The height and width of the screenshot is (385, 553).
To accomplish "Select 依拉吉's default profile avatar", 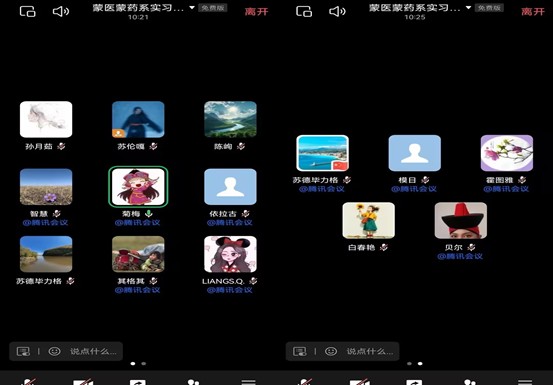I will click(x=230, y=187).
